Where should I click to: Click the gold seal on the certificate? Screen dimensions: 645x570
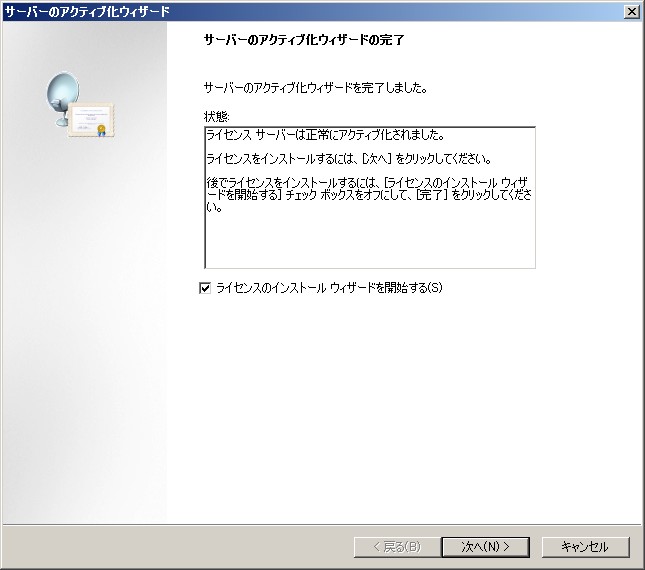101,130
